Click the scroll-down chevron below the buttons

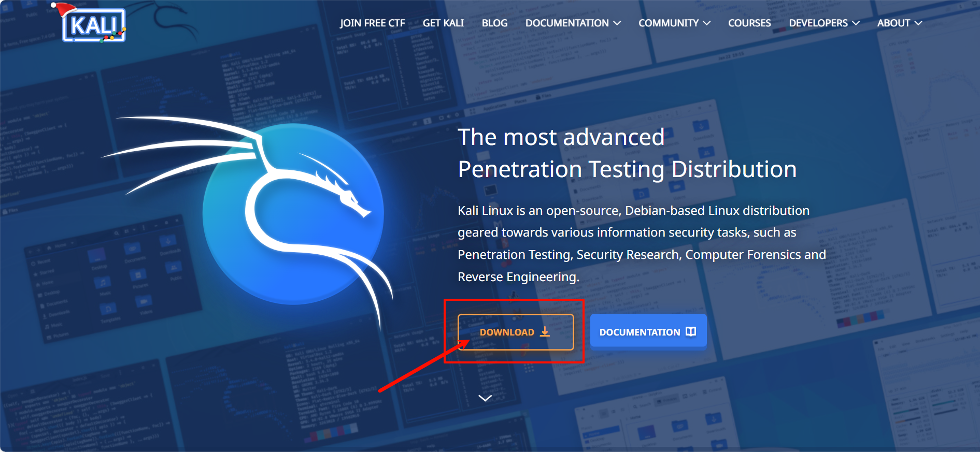(x=485, y=398)
